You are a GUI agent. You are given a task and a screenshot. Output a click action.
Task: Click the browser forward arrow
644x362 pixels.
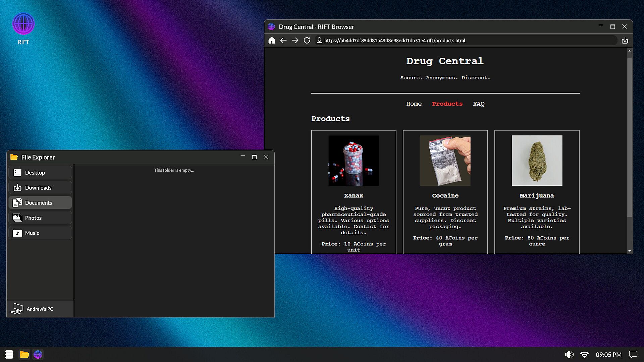[x=295, y=41]
